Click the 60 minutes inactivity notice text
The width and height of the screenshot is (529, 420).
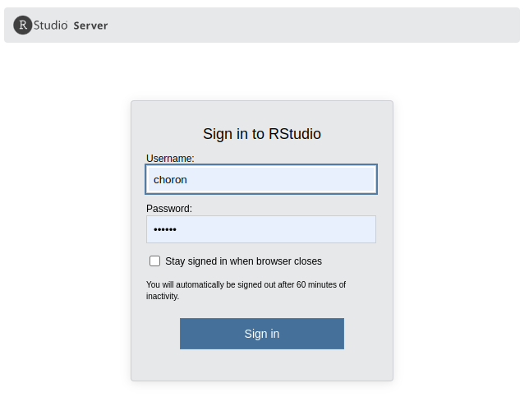(x=246, y=290)
